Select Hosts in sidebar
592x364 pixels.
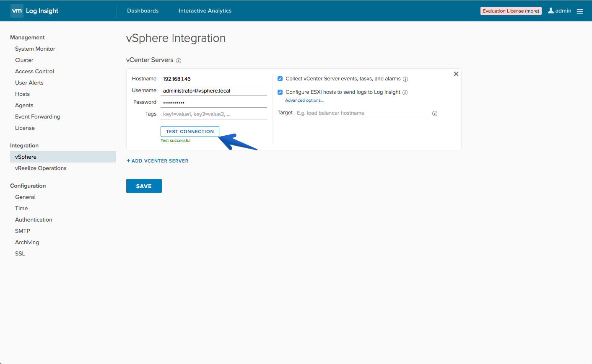[x=22, y=94]
